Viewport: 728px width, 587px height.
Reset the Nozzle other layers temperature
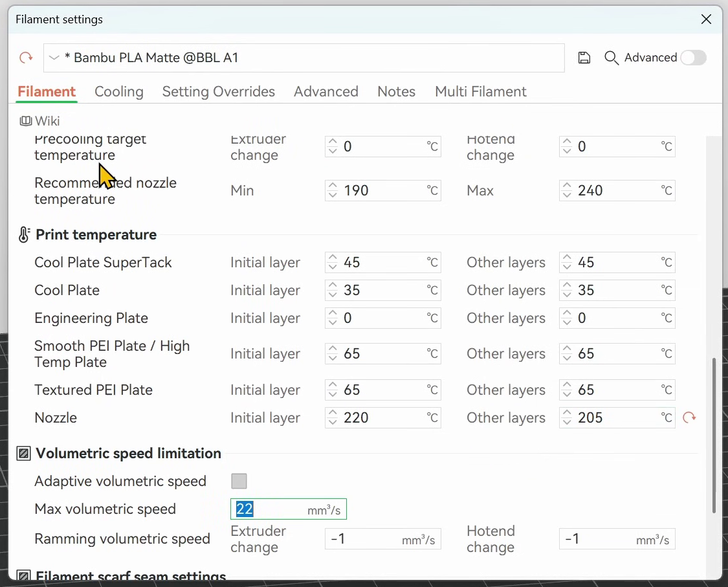coord(689,417)
